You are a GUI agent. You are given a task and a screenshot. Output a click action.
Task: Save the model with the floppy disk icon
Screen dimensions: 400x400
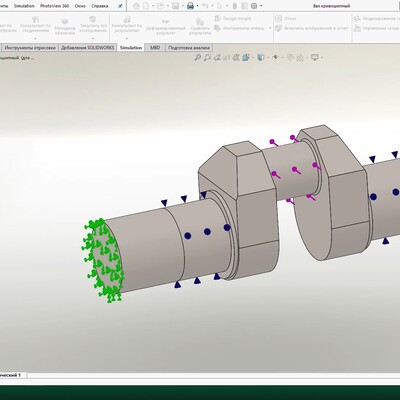coord(175,6)
